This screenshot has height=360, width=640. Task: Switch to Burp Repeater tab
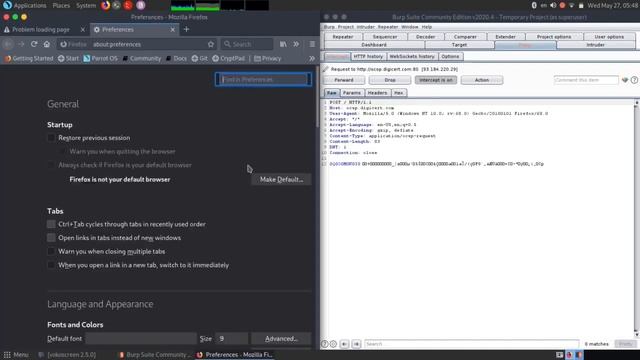click(343, 37)
